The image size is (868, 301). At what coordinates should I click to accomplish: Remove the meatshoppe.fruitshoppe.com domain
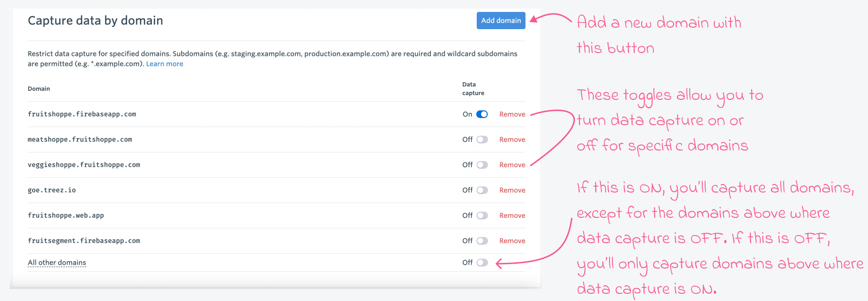click(512, 140)
